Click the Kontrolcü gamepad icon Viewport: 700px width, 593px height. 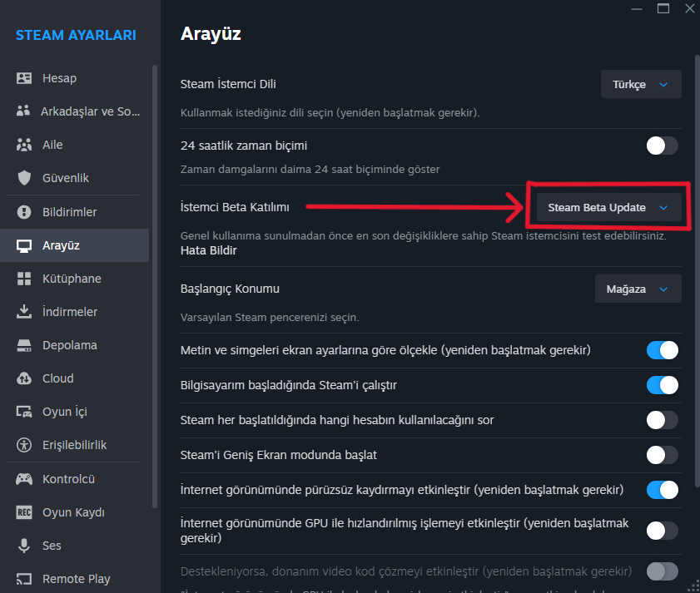click(x=24, y=479)
